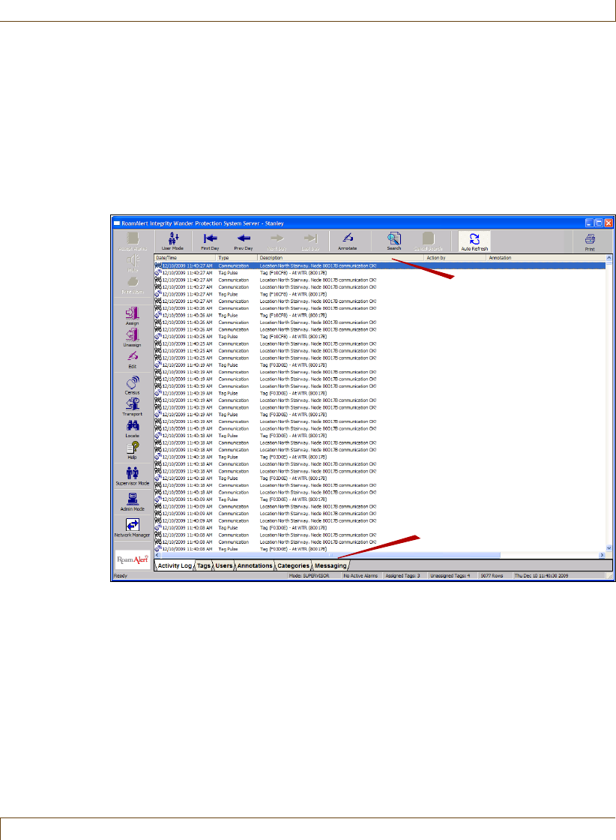Sort by the Type column header
This screenshot has height=840, width=616.
[x=237, y=258]
